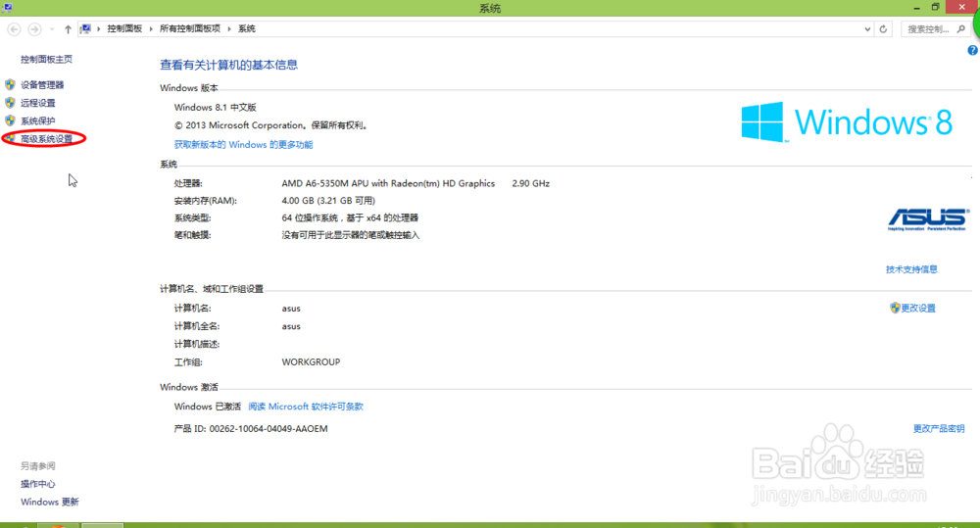The height and width of the screenshot is (528, 980).
Task: Click the 2.90 GHz processor speed value
Action: click(x=530, y=183)
